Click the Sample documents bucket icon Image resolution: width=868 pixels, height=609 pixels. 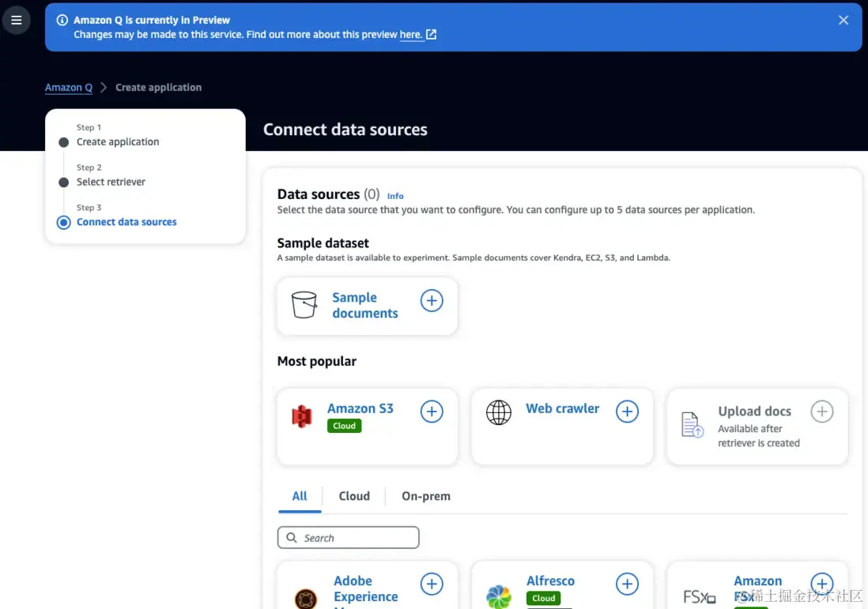[x=304, y=305]
